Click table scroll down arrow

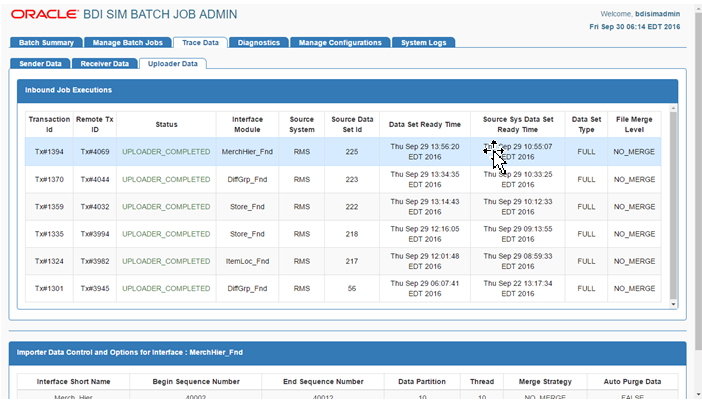tap(673, 304)
